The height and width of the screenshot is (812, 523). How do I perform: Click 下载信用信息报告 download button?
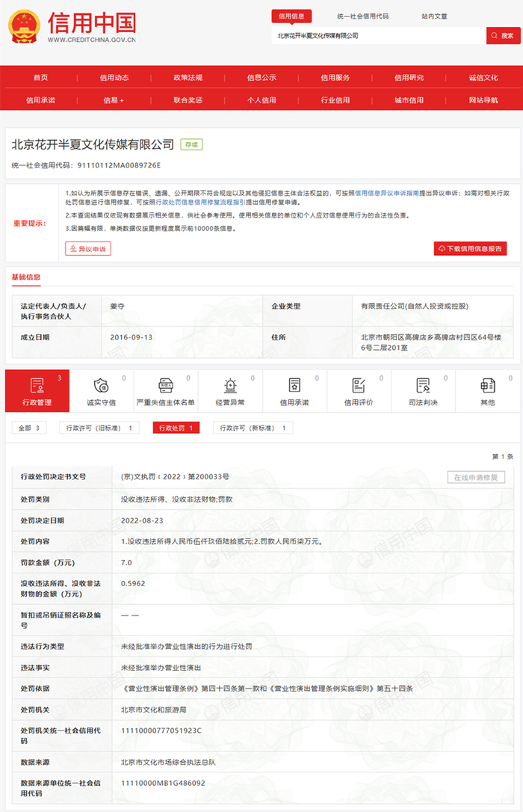(x=470, y=248)
